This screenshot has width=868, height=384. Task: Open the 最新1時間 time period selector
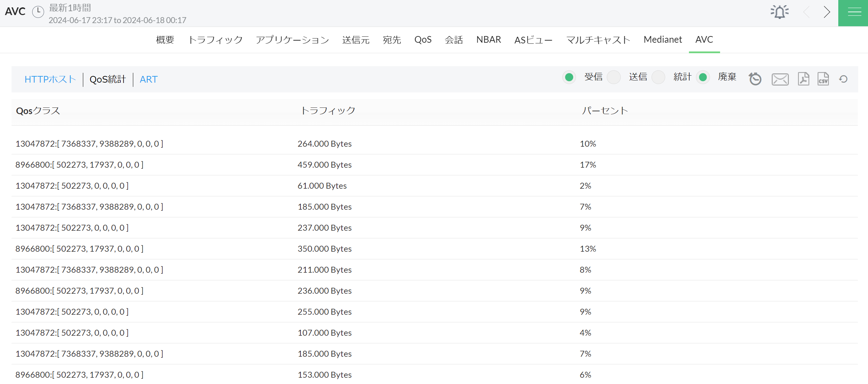pyautogui.click(x=70, y=8)
